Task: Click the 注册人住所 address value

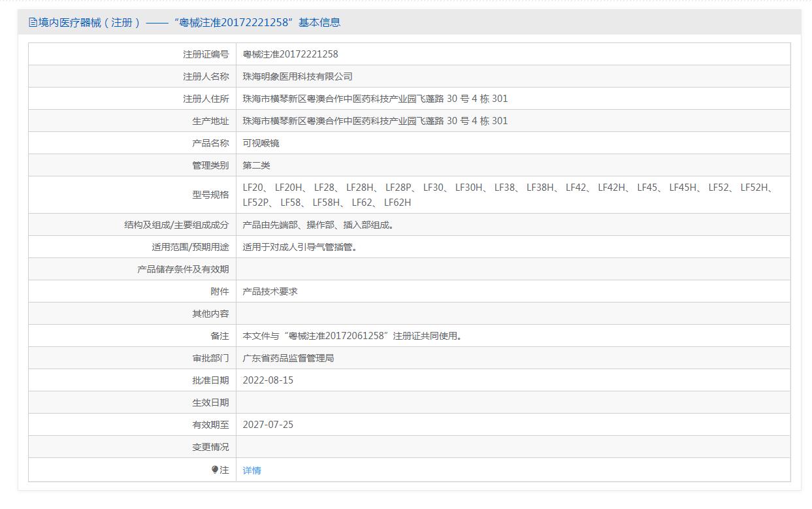Action: pyautogui.click(x=375, y=99)
